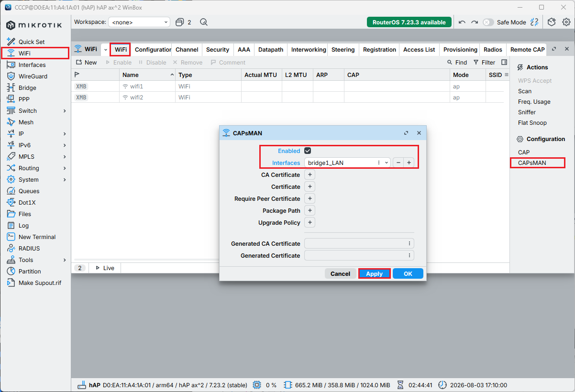Open the Interfaces bridge1_LAN dropdown
This screenshot has height=392, width=575.
[387, 163]
